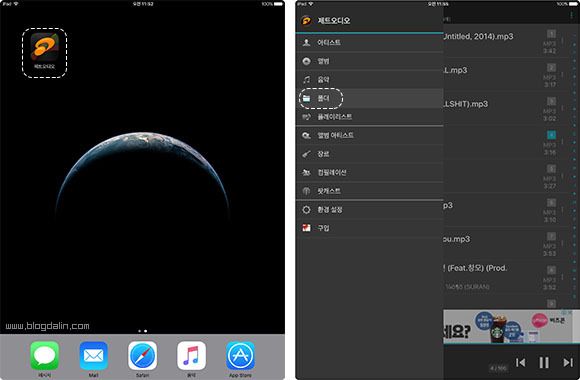This screenshot has width=580, height=380.
Task: Click the album artist icon
Action: point(306,135)
